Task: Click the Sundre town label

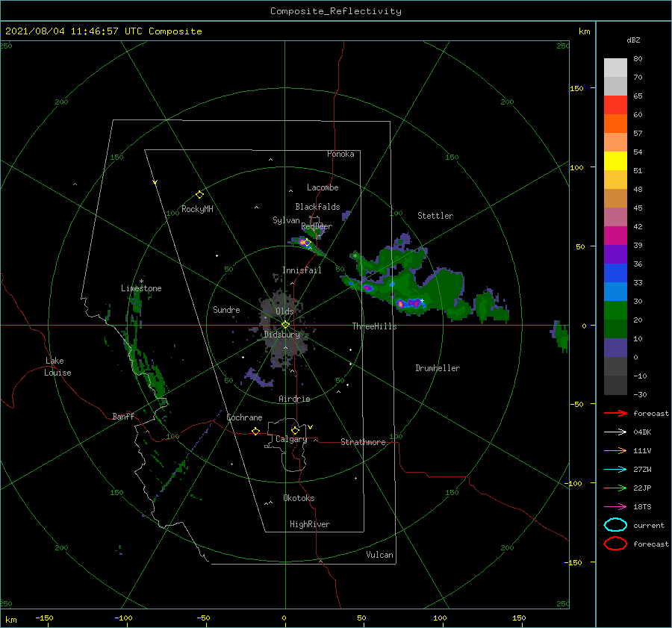Action: pyautogui.click(x=226, y=309)
